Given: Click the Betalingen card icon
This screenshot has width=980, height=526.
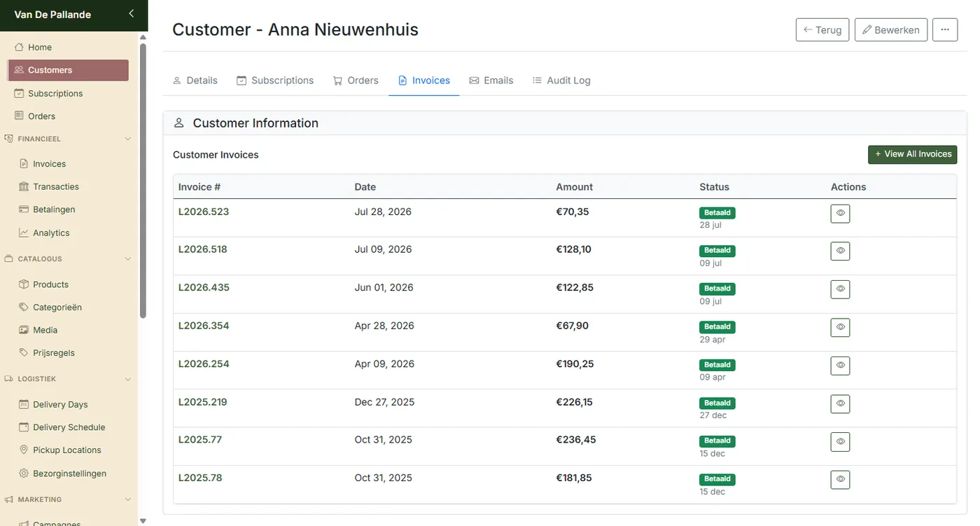Looking at the screenshot, I should 24,209.
